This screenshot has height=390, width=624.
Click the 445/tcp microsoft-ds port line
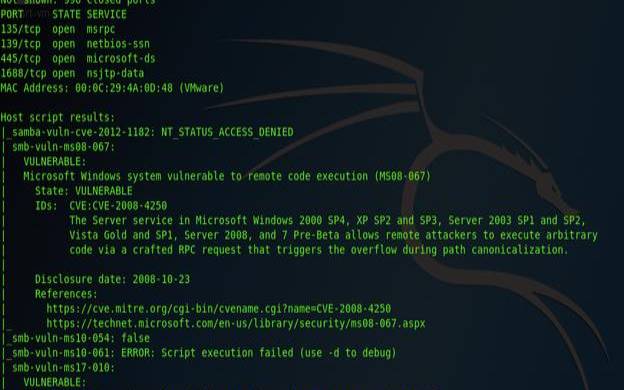coord(78,59)
